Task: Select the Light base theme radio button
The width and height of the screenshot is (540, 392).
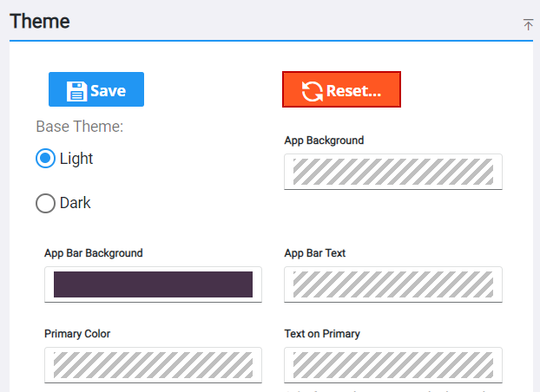Action: coord(45,159)
